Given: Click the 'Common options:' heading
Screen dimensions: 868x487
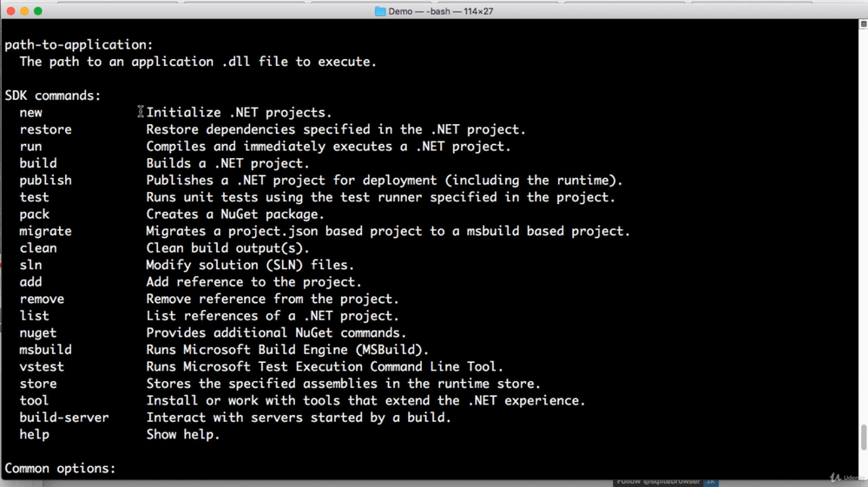Looking at the screenshot, I should [x=60, y=469].
